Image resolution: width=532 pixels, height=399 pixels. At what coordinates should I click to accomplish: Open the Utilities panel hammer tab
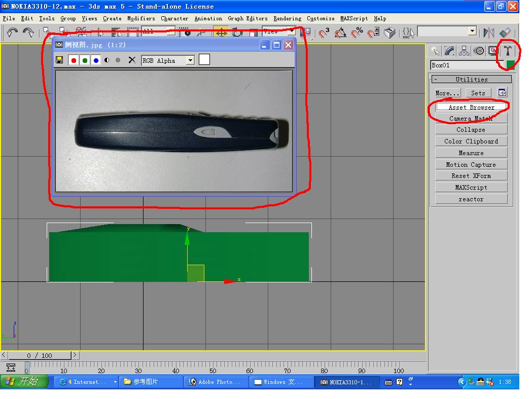[x=507, y=51]
